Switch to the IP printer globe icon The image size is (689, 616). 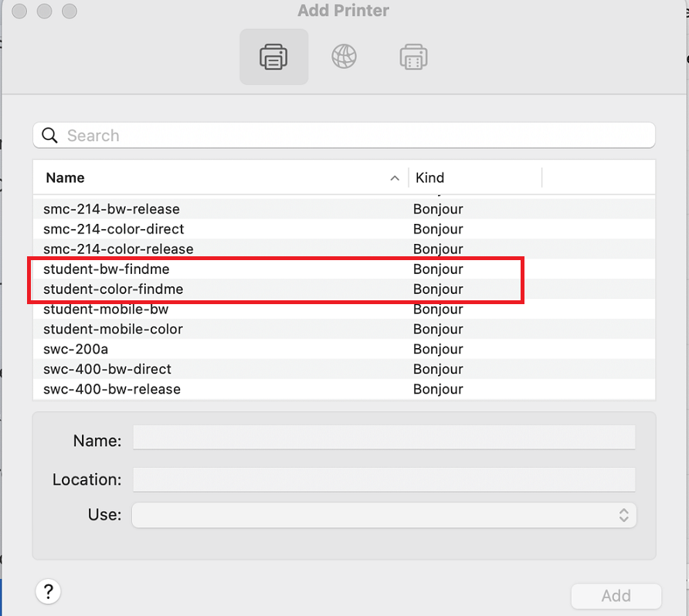coord(344,56)
